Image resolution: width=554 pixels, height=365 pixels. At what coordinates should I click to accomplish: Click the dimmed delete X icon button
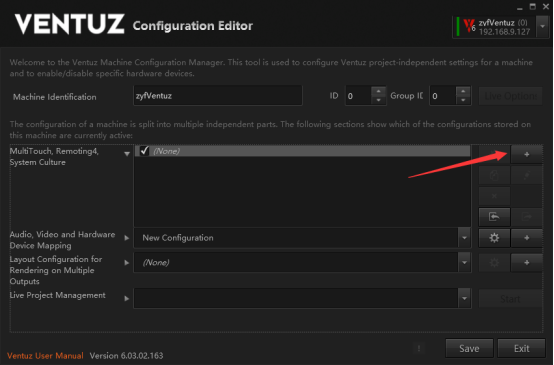point(494,196)
